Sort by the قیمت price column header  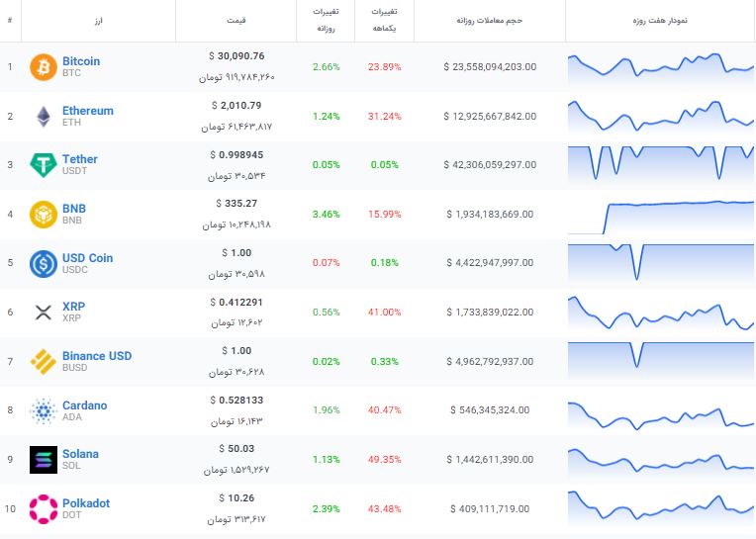[x=236, y=20]
